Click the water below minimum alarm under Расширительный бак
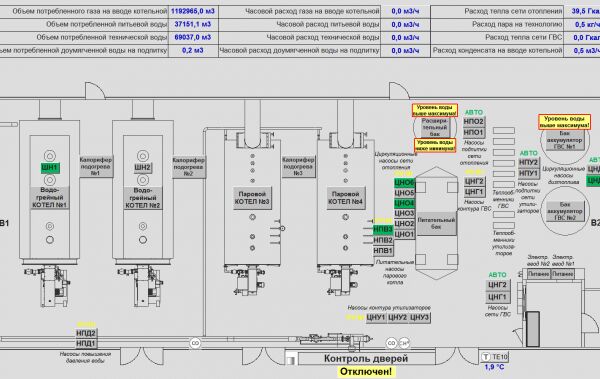The height and width of the screenshot is (379, 600). point(435,145)
